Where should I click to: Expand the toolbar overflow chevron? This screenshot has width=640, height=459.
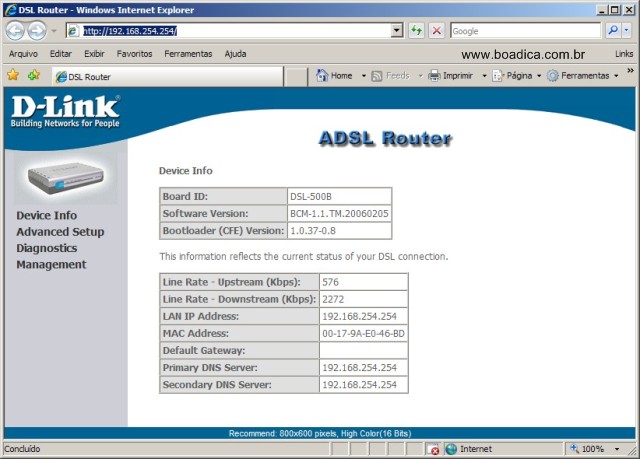pyautogui.click(x=631, y=71)
